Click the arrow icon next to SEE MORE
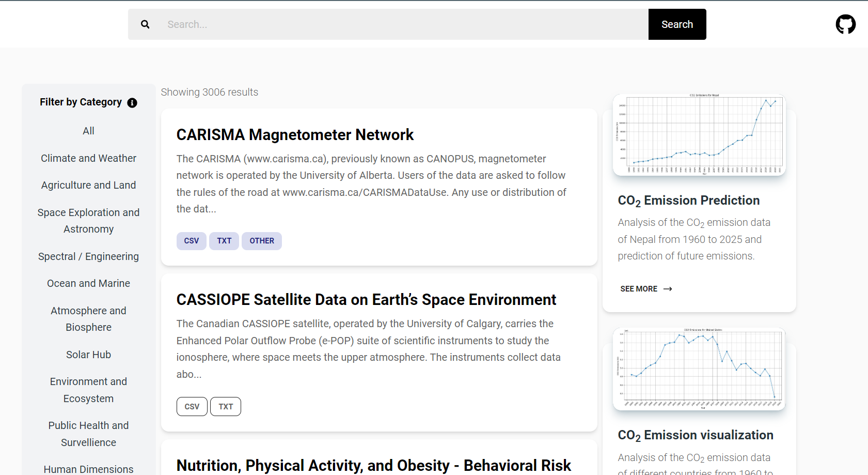Viewport: 868px width, 475px height. pos(667,289)
